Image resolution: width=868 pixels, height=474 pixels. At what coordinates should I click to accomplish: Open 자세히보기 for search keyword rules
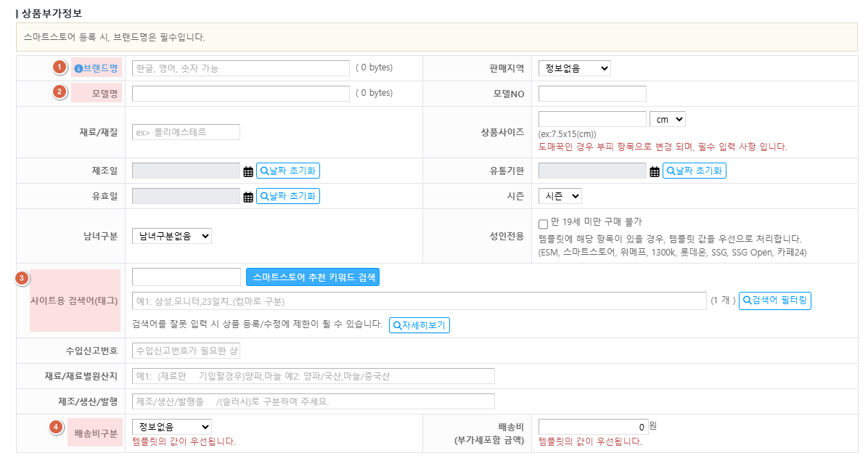point(419,325)
